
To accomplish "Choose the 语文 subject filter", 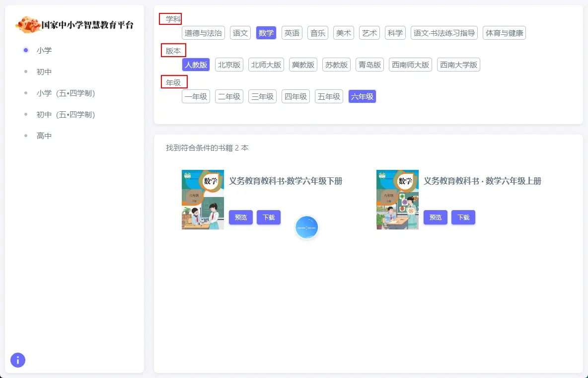I will [240, 33].
